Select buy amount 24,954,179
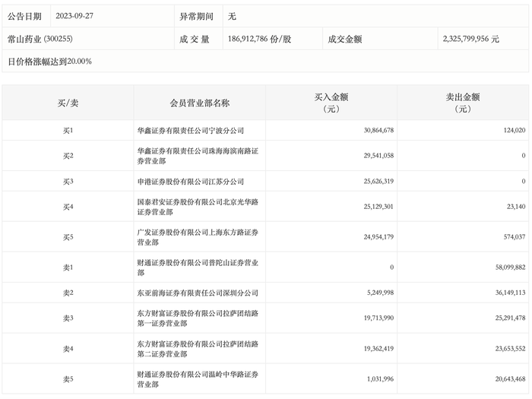The image size is (532, 399). (x=378, y=237)
